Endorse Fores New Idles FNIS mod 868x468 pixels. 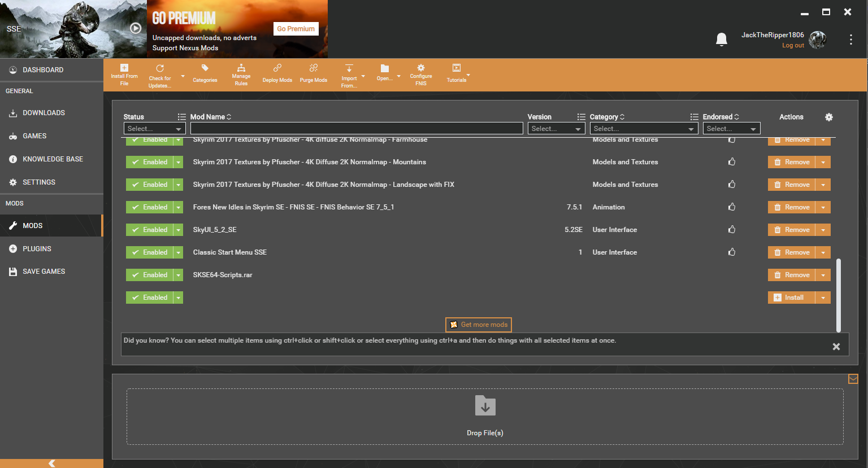pos(732,207)
